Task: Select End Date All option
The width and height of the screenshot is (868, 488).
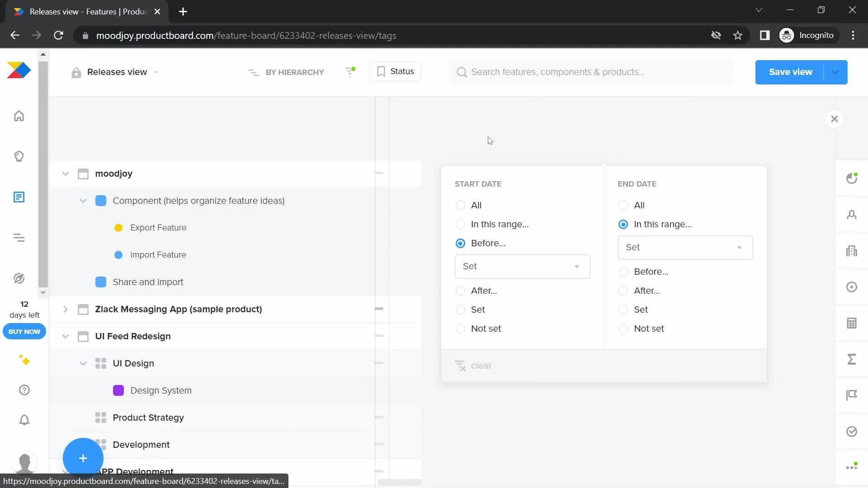Action: coord(623,205)
